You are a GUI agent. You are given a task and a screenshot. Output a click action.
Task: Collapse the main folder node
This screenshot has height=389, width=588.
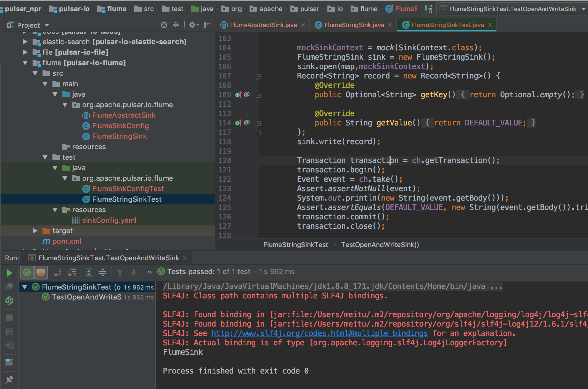[x=45, y=84]
